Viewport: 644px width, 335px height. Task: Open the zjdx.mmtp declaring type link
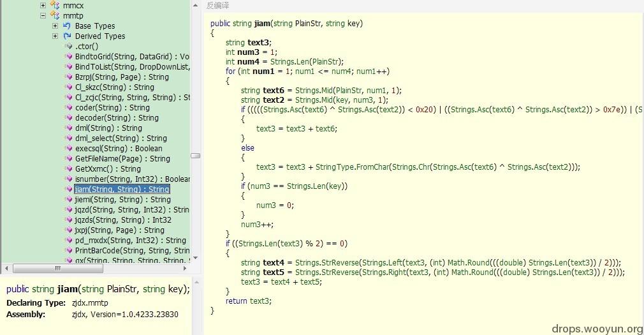[x=90, y=303]
